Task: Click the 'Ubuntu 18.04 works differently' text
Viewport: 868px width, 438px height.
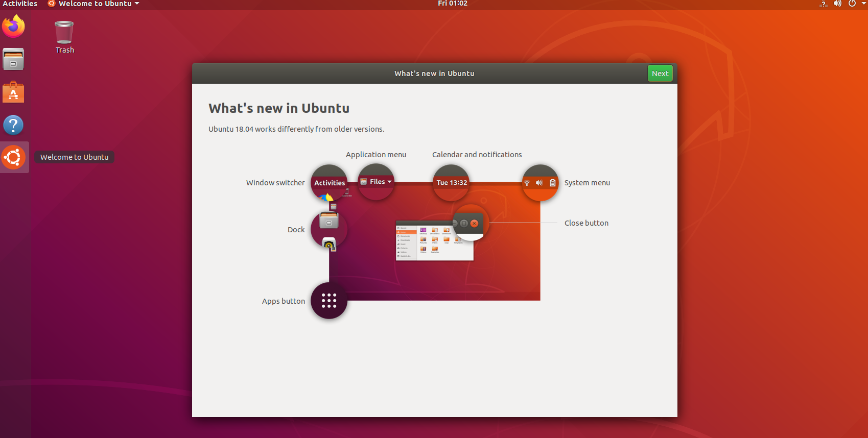Action: click(x=296, y=129)
